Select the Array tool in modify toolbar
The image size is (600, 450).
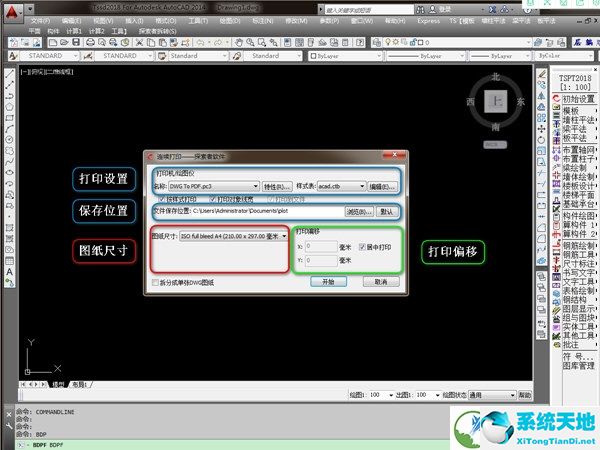541,118
